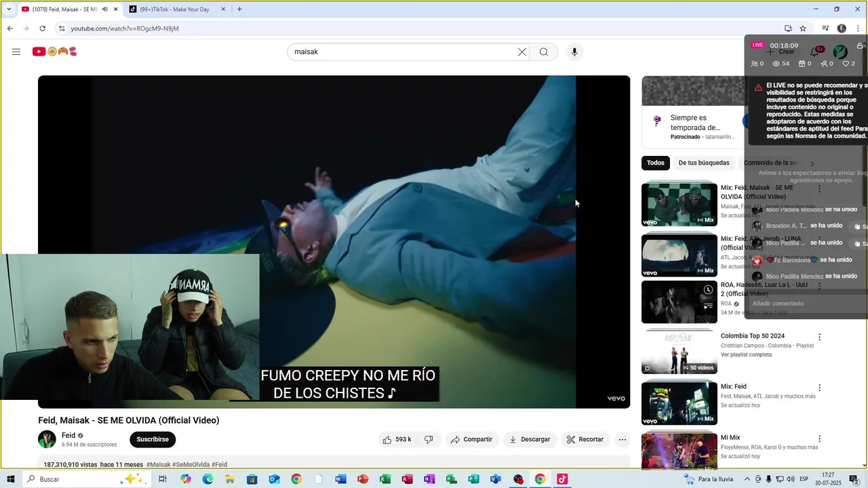
Task: Open the ROA, Hades66 UuU 2 thumbnail
Action: coord(679,302)
